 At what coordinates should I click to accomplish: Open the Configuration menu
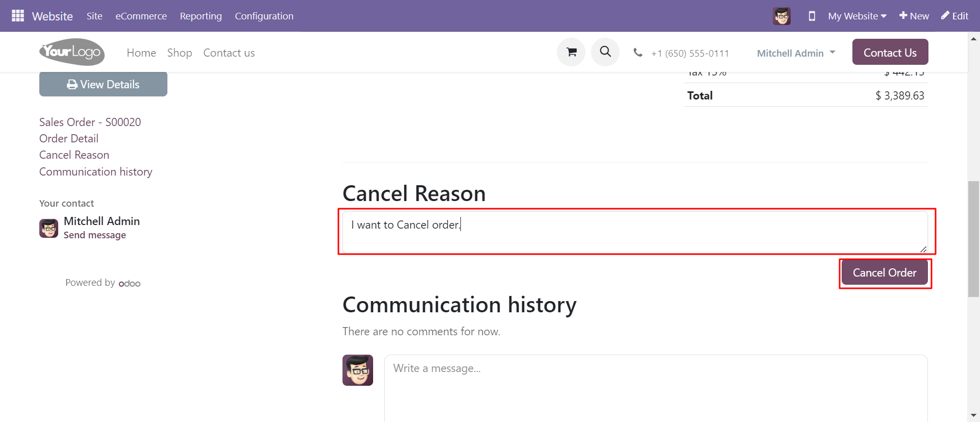point(264,16)
